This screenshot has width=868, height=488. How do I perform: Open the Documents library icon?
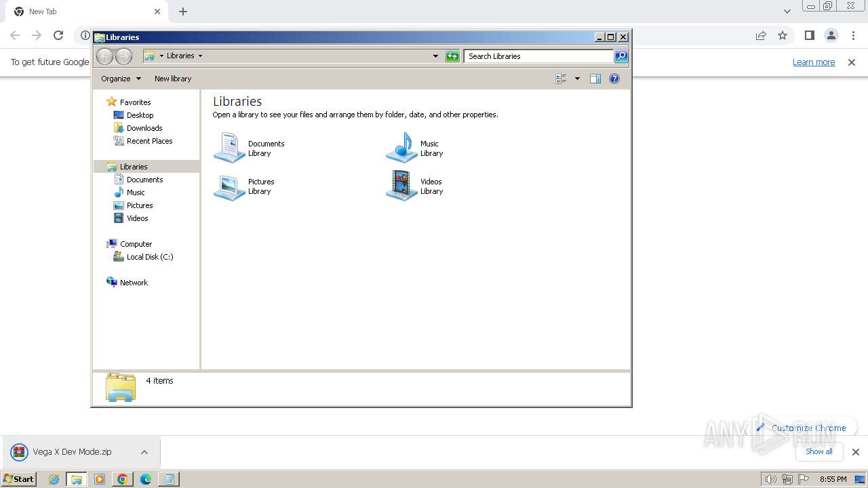229,148
